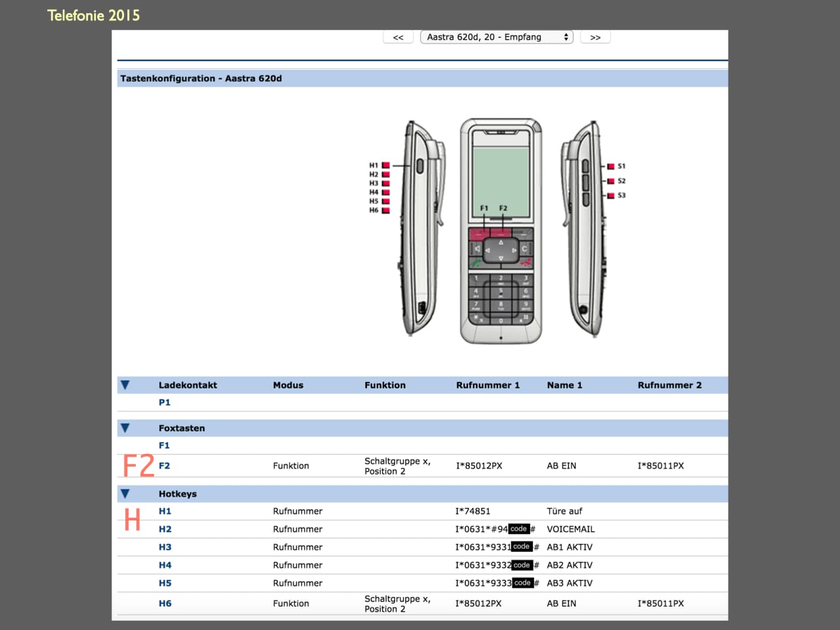Collapse the Hotkeys section triangle
The image size is (840, 630).
[x=125, y=493]
